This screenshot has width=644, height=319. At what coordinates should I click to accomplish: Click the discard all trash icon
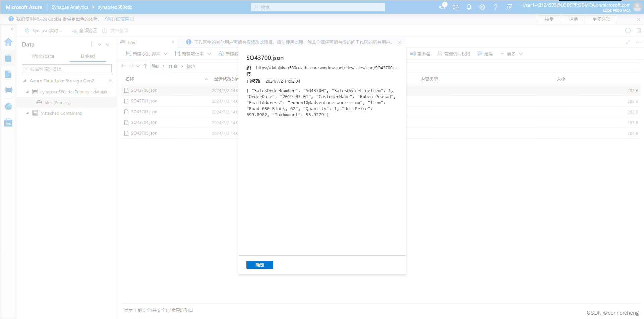[639, 30]
